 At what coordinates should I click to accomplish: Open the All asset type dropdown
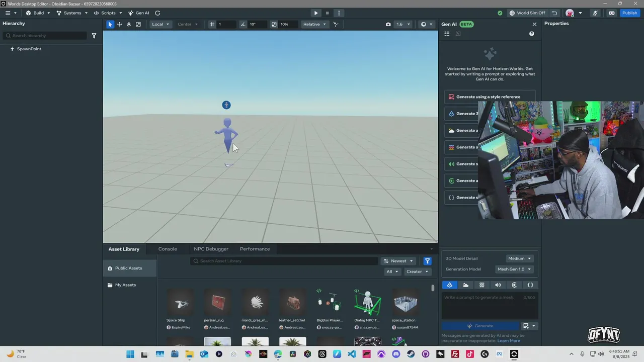(x=392, y=271)
